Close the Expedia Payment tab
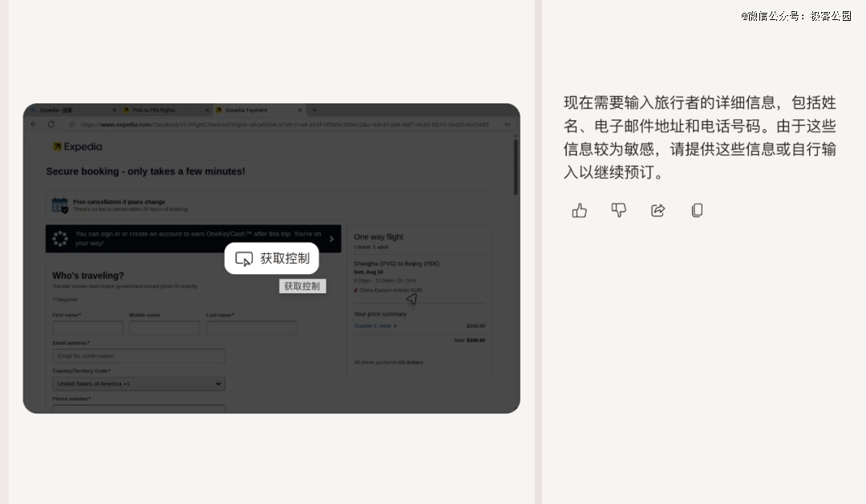 tap(300, 110)
